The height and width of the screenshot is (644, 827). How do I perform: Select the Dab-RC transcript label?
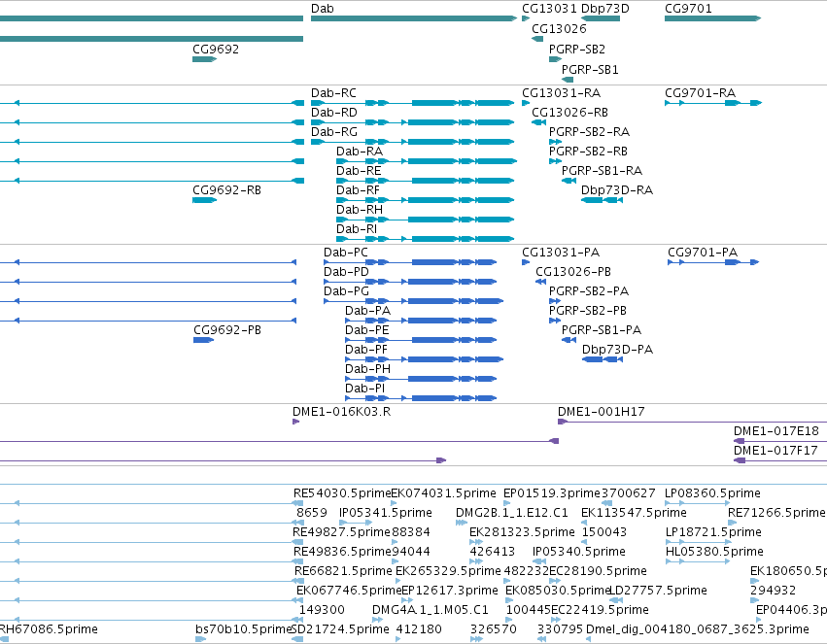pos(334,92)
